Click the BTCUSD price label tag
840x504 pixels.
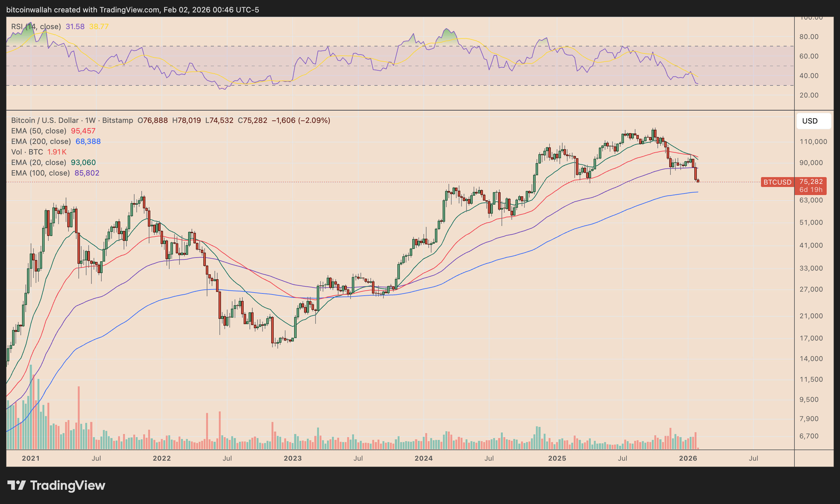[777, 182]
